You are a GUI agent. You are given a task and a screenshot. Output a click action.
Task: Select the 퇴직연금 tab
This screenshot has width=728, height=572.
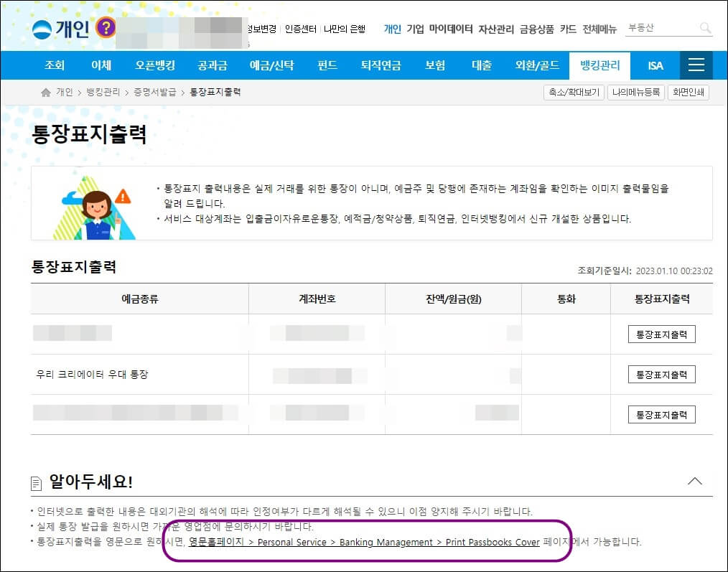pos(381,65)
